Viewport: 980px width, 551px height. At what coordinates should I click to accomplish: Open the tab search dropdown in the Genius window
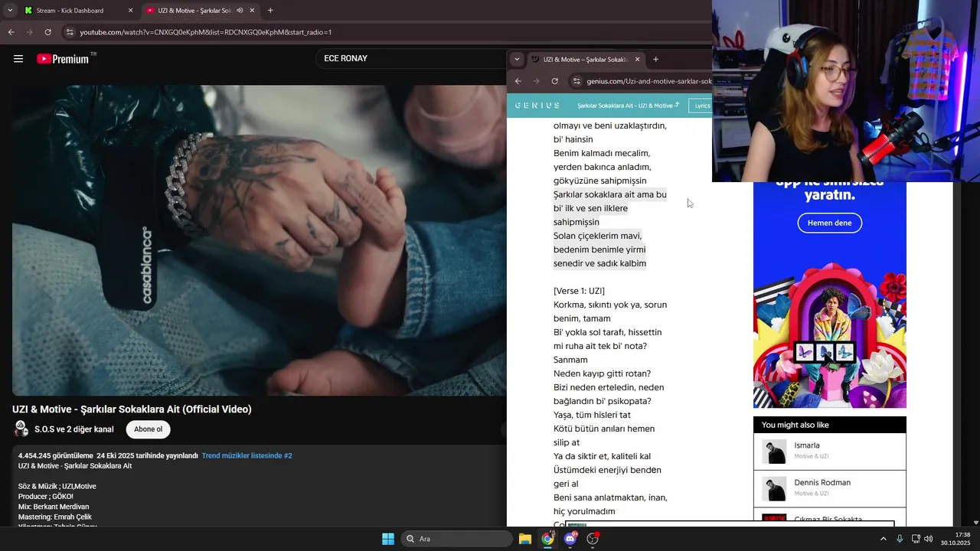pyautogui.click(x=517, y=59)
